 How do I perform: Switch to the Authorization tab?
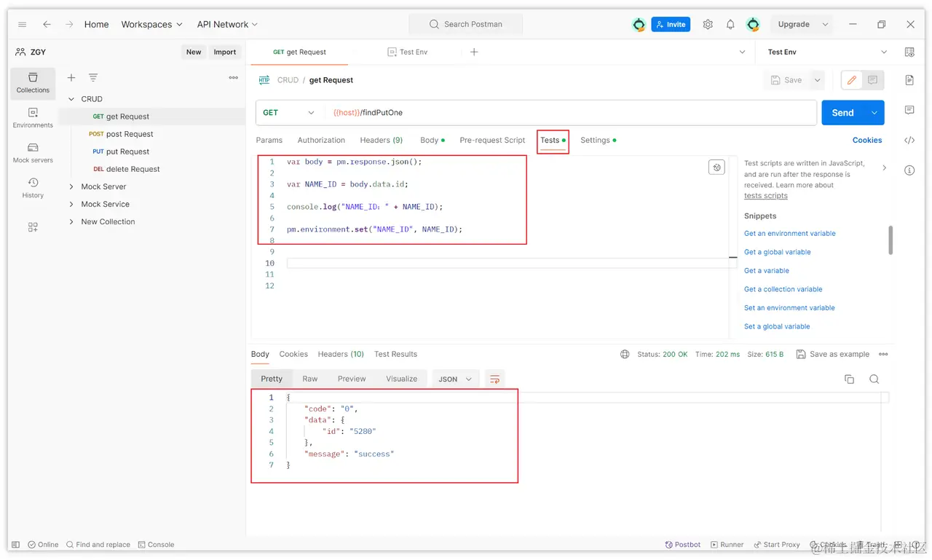[x=321, y=140]
